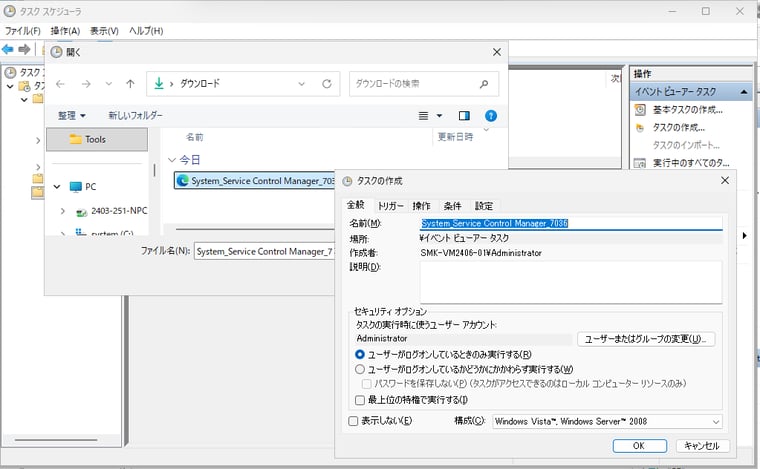Screen dimensions: 760x469
Task: Click the 説明 text area
Action: (571, 282)
